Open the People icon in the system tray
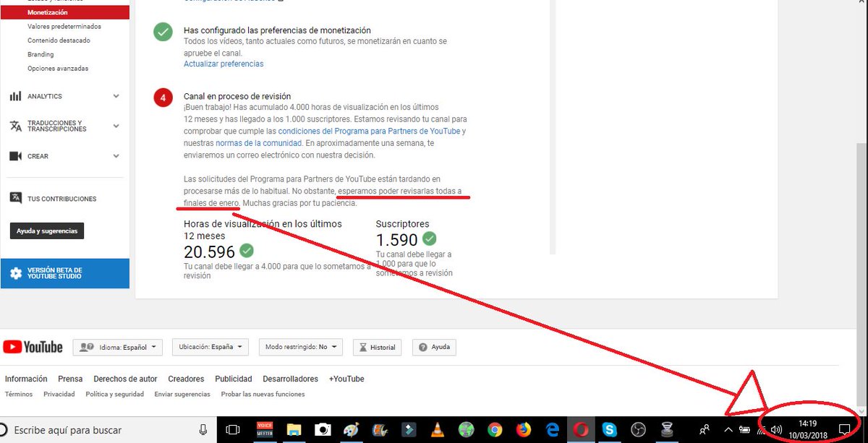This screenshot has width=868, height=443. tap(704, 430)
